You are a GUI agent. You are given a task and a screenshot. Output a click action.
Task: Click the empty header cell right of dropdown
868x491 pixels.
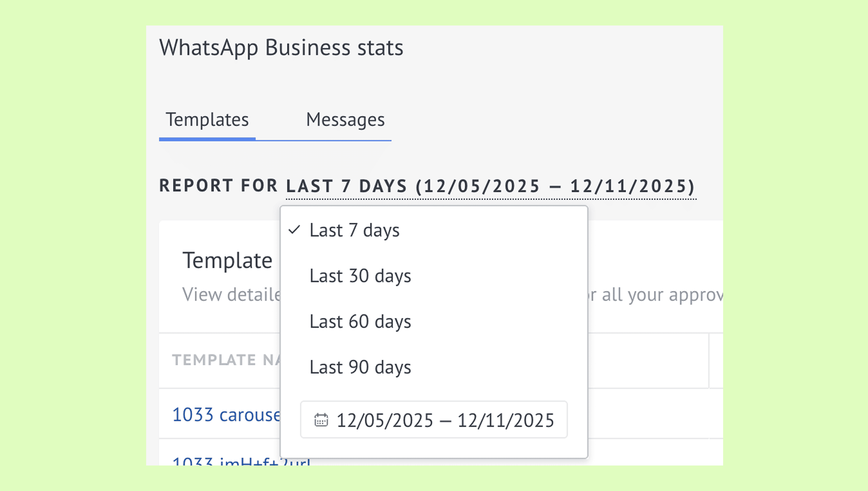click(x=648, y=360)
